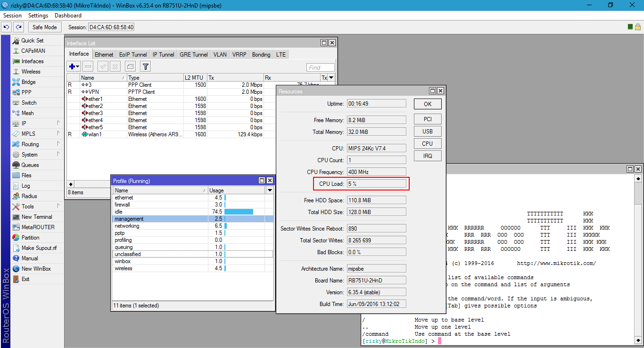Viewport: 644px width, 348px height.
Task: Click the CPU Load value field
Action: pyautogui.click(x=376, y=184)
